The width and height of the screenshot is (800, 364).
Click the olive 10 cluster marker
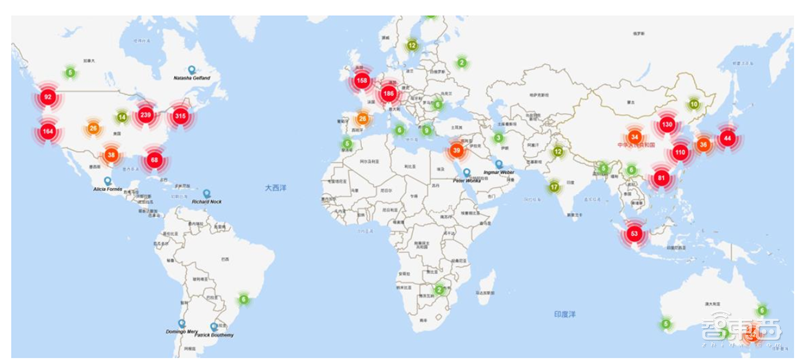click(693, 104)
